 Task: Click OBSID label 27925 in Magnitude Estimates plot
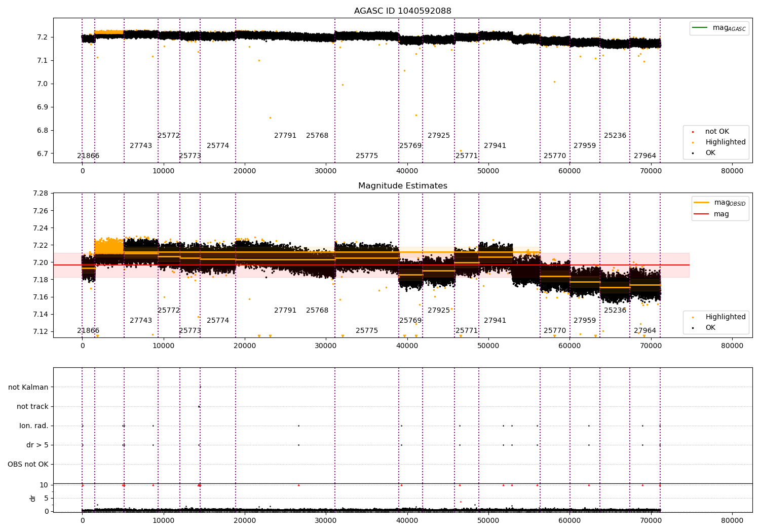click(x=439, y=311)
